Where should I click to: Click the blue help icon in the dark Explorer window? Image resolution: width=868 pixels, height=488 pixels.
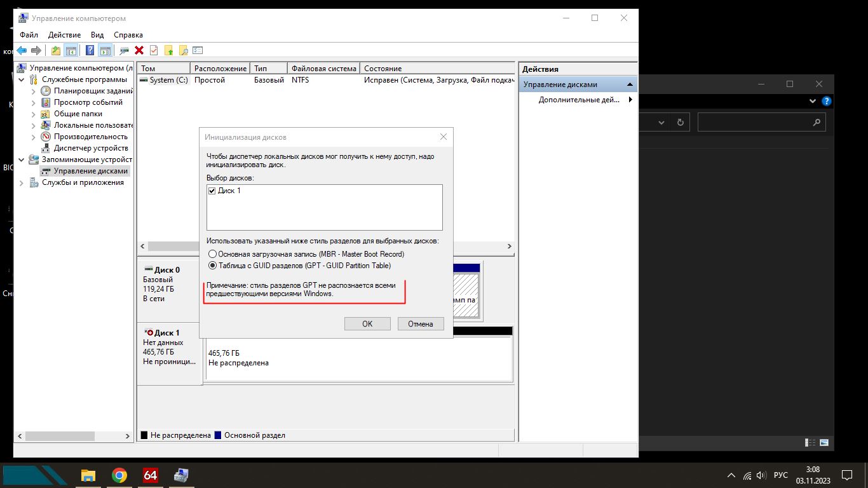point(826,101)
